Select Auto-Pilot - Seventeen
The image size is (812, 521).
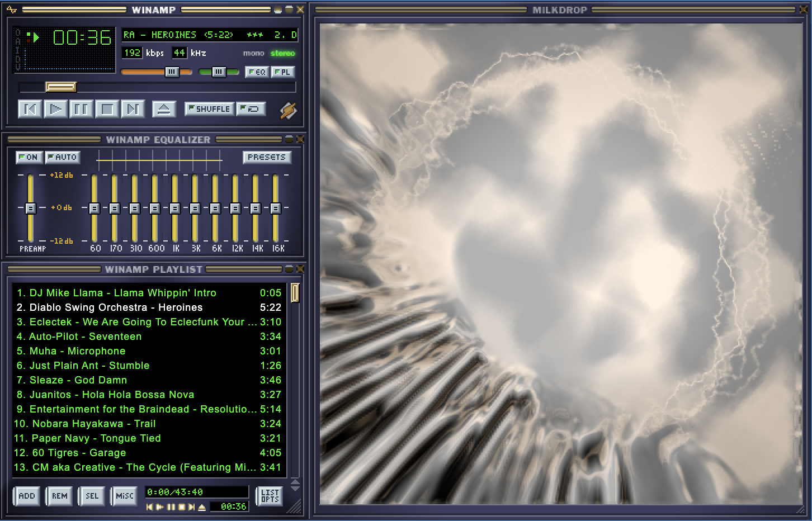click(x=149, y=336)
